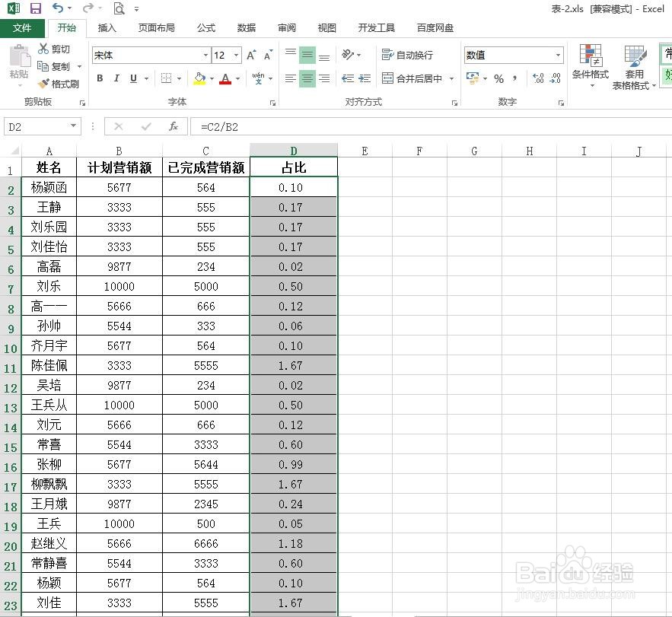Click the Cancel X icon in formula bar
Image resolution: width=672 pixels, height=617 pixels.
click(119, 126)
